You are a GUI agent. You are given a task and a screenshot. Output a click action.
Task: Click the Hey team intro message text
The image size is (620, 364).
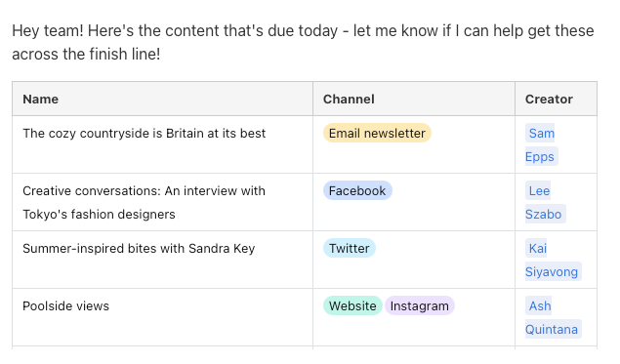pos(303,42)
